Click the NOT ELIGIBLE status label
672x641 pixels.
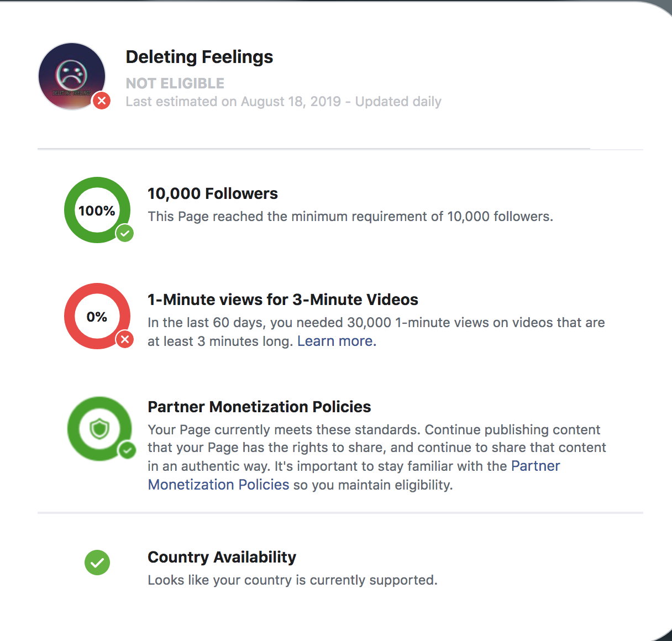[x=175, y=83]
